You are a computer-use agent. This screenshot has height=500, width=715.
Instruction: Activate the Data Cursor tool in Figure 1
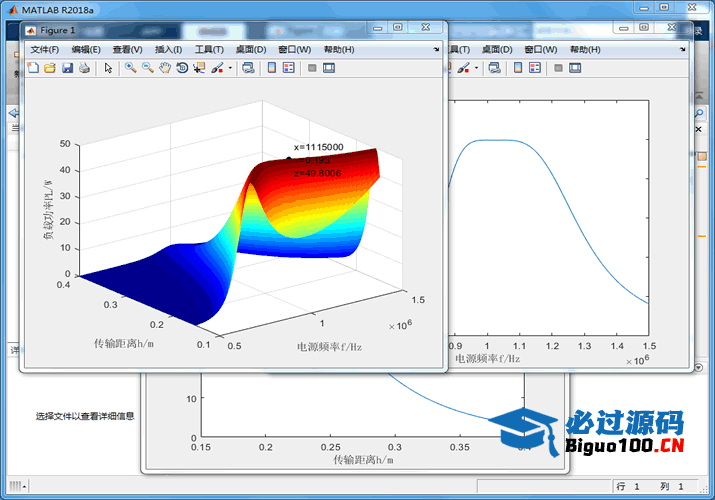point(199,68)
